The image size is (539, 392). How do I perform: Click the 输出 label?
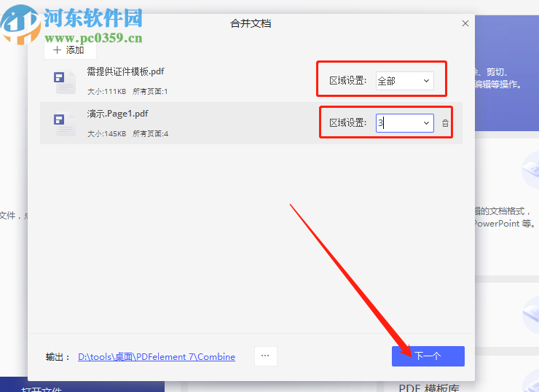click(58, 357)
